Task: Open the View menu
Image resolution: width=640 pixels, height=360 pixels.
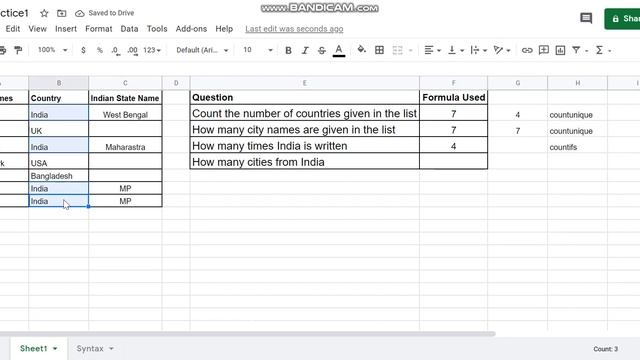Action: click(37, 29)
